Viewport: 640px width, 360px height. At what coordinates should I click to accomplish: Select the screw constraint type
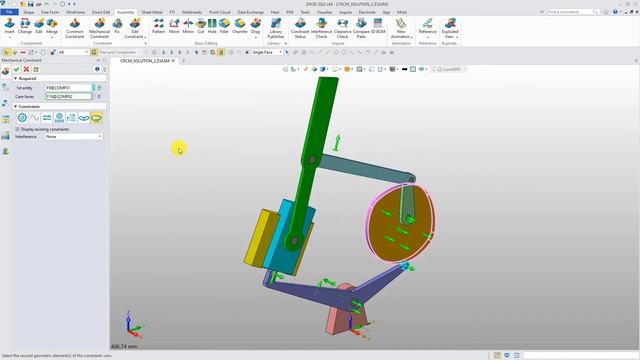coord(71,118)
